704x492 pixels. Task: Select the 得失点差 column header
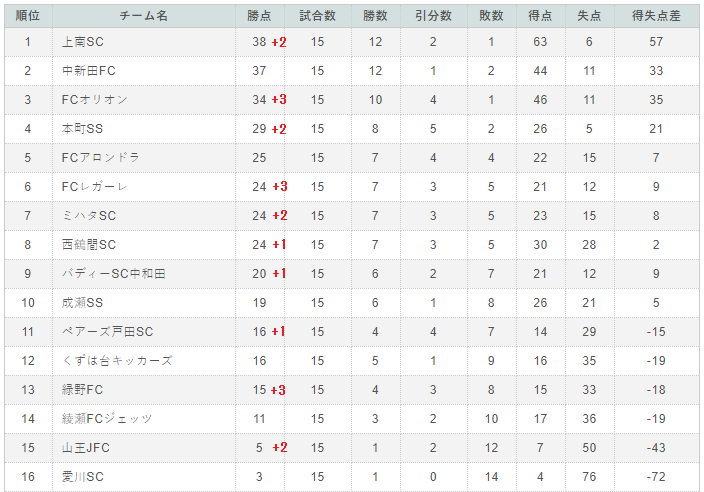pos(656,16)
